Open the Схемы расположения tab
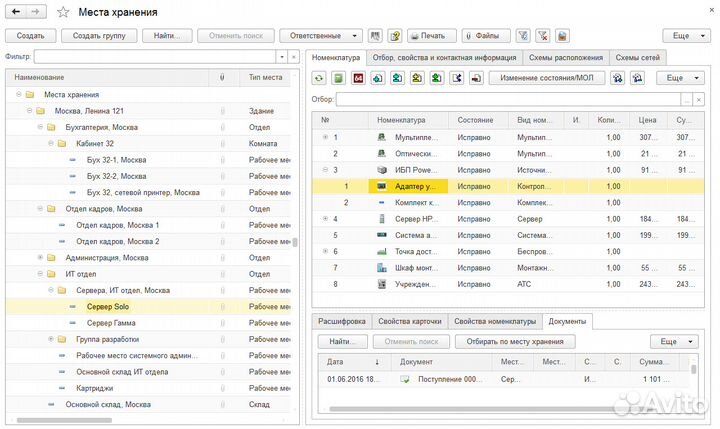720x429 pixels. 566,58
